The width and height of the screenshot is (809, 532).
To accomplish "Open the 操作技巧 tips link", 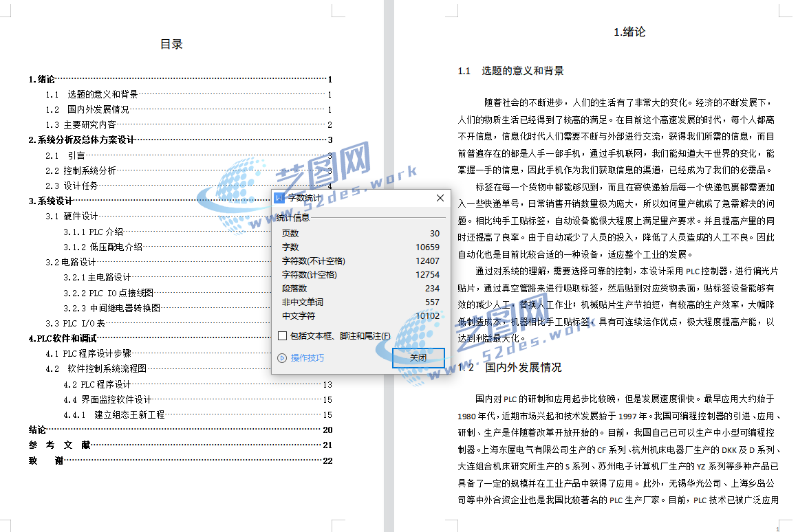I will pos(307,357).
